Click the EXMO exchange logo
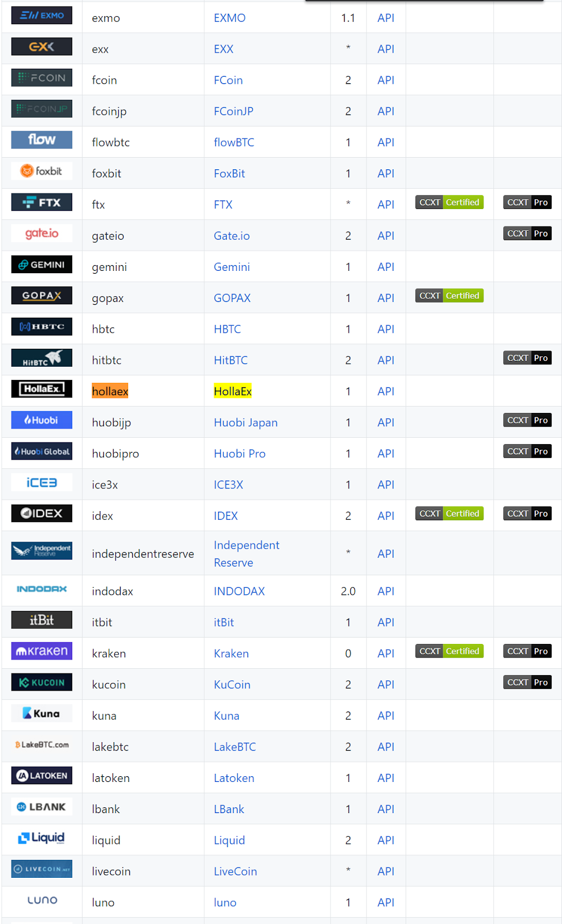The height and width of the screenshot is (924, 562). (42, 16)
